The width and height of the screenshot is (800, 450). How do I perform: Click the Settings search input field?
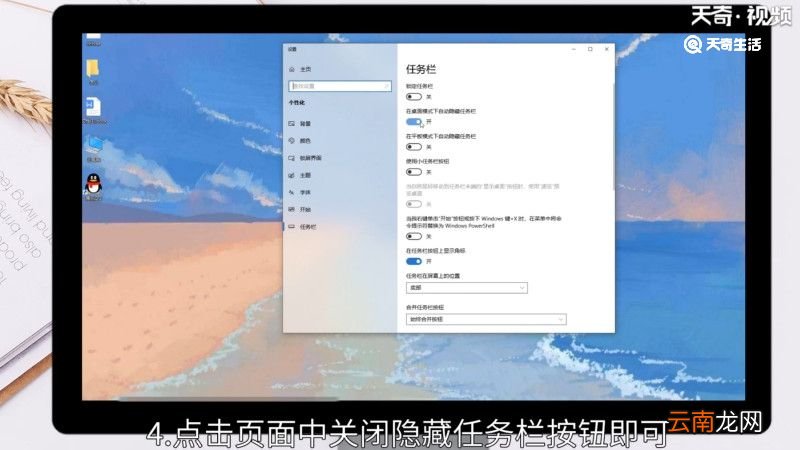pos(340,87)
